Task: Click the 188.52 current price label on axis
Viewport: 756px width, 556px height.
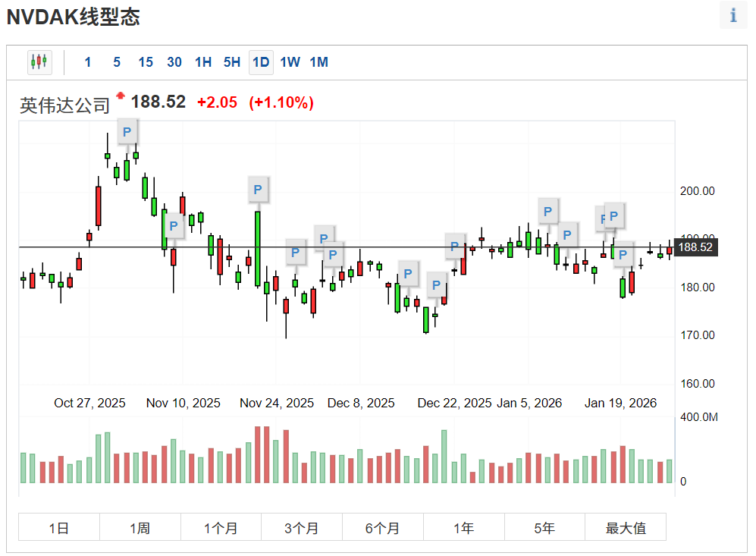Action: point(695,247)
